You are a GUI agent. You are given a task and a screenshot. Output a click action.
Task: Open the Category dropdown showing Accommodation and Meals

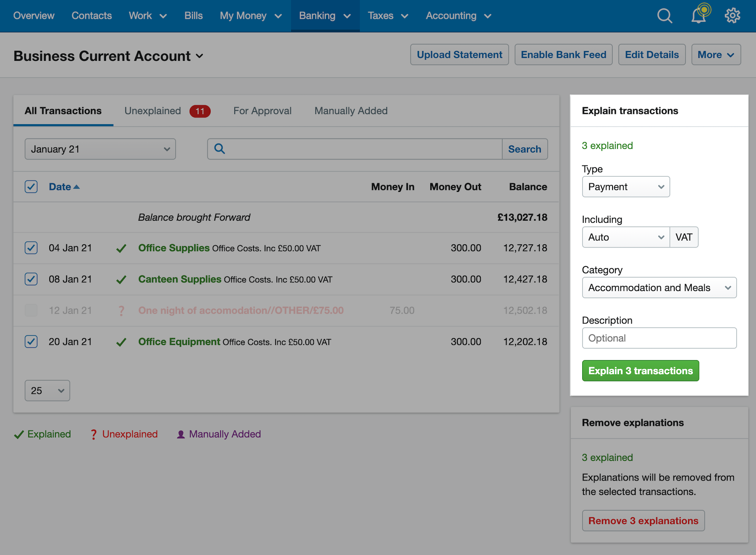[659, 288]
